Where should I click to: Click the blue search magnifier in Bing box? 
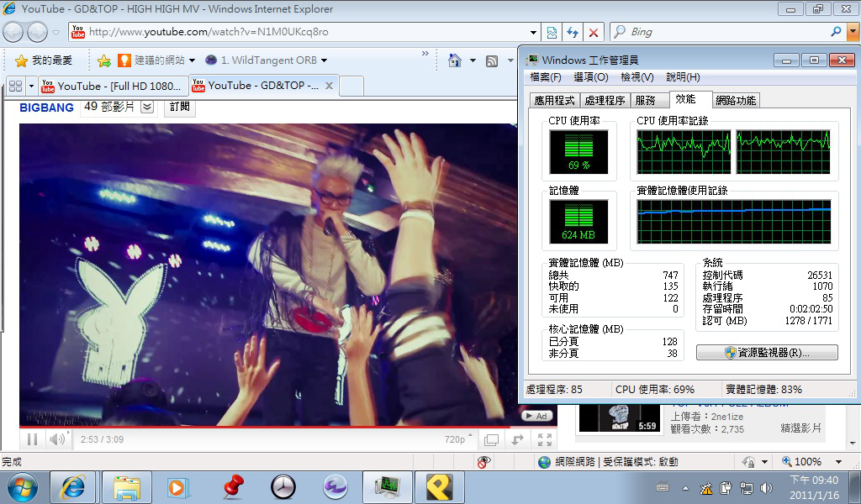pyautogui.click(x=836, y=32)
